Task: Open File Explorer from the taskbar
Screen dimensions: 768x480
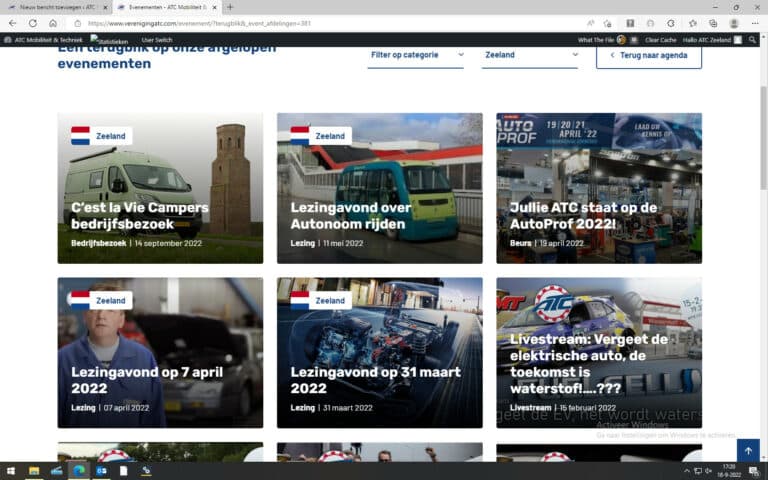Action: (34, 471)
